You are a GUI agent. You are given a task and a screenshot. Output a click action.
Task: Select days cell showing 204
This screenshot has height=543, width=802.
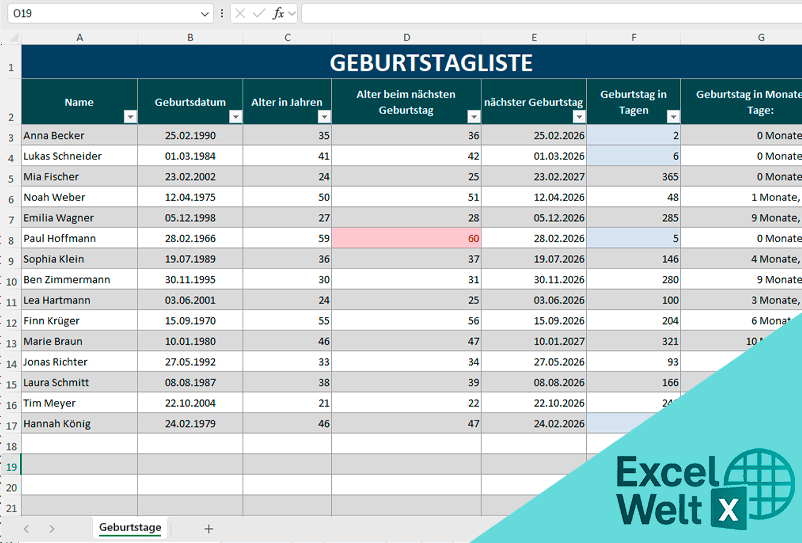click(x=634, y=321)
